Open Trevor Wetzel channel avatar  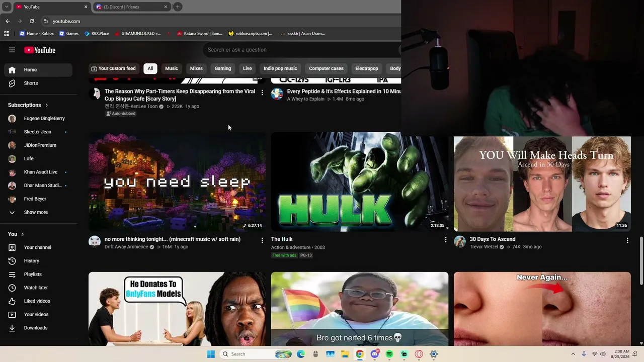460,241
